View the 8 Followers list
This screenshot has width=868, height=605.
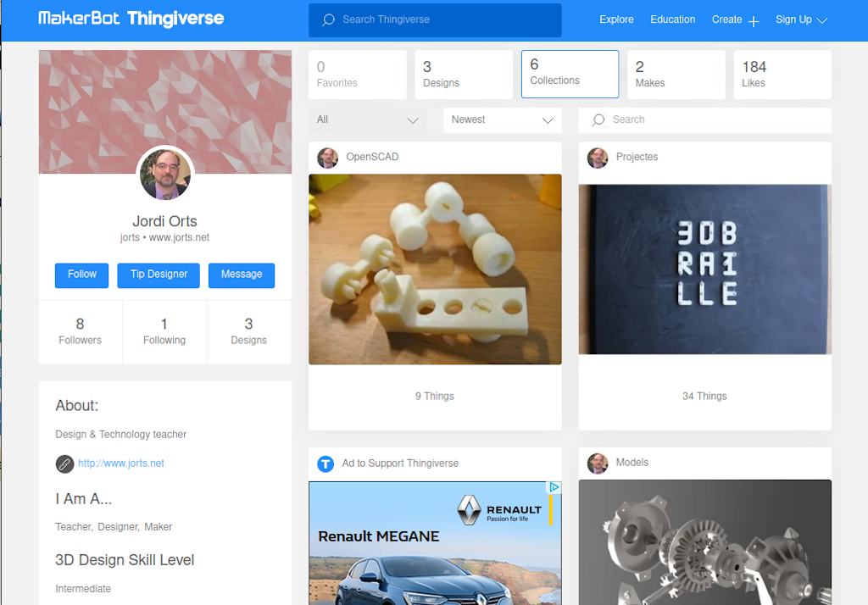click(x=81, y=331)
